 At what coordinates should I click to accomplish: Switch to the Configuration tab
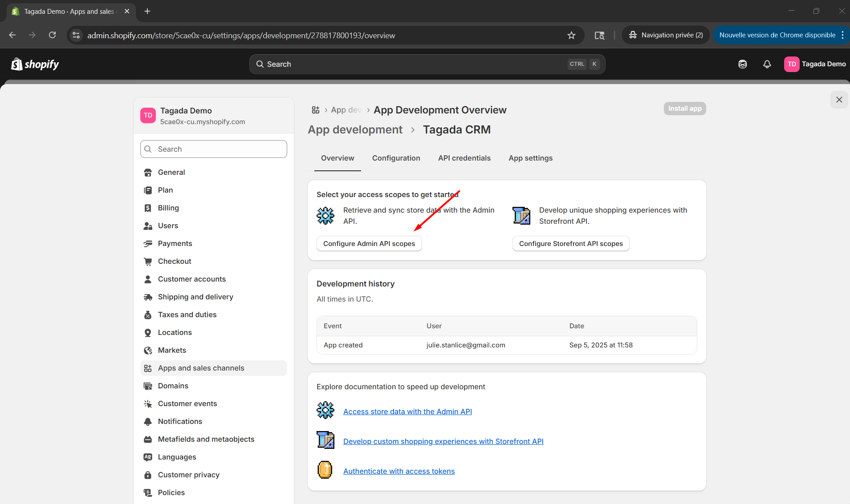pos(396,158)
